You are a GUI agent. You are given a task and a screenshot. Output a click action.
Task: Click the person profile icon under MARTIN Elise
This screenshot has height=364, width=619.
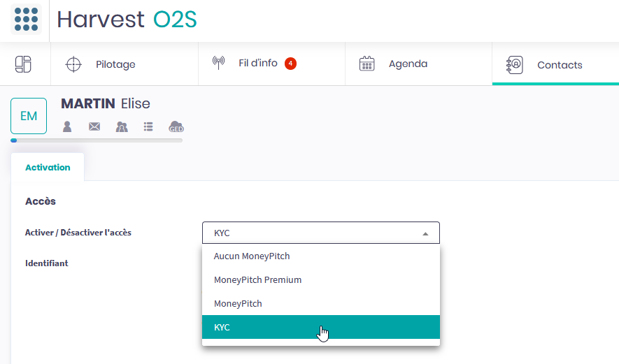click(67, 126)
